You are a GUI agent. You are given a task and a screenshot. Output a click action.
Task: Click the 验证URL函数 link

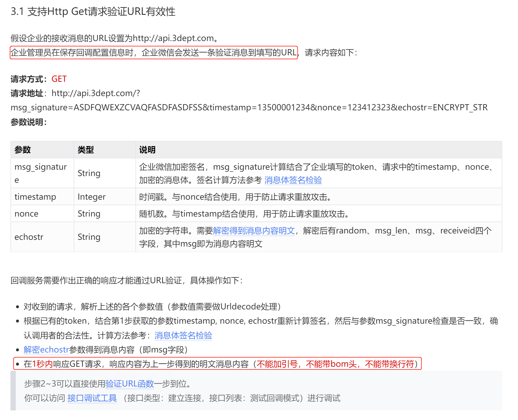130,384
